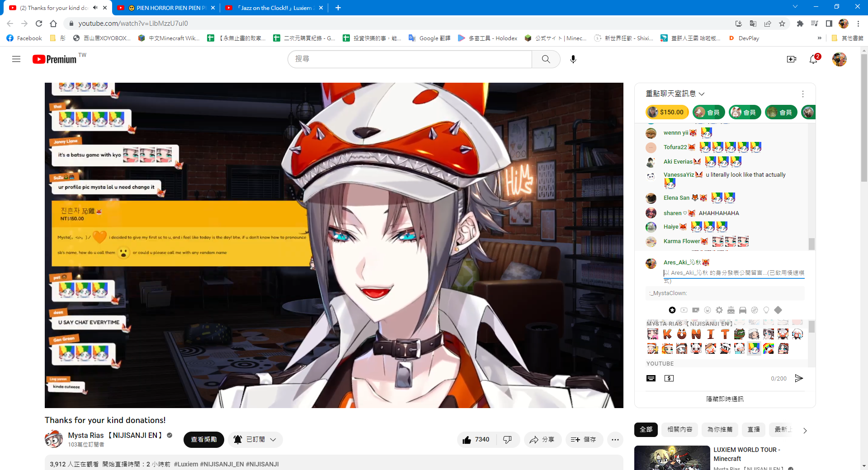Viewport: 868px width, 470px height.
Task: Bookmark this page with star icon
Action: click(x=782, y=23)
